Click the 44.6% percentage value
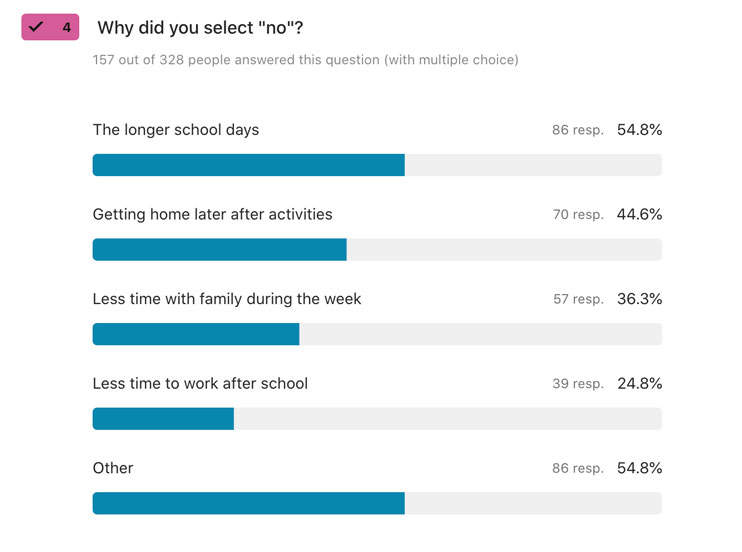 [x=640, y=214]
